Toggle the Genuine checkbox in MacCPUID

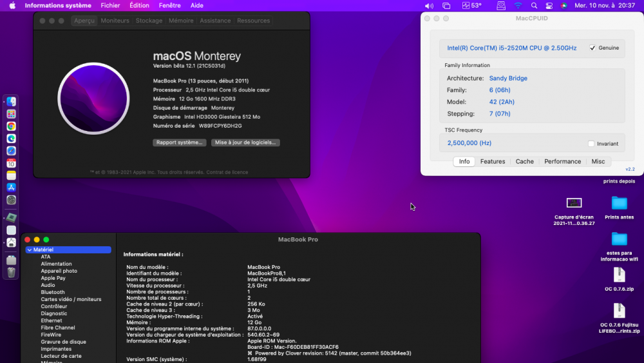click(592, 48)
